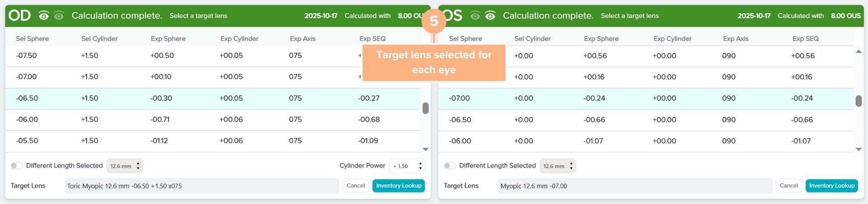Click the OD Target Lens text field
Image resolution: width=868 pixels, height=204 pixels.
click(202, 186)
